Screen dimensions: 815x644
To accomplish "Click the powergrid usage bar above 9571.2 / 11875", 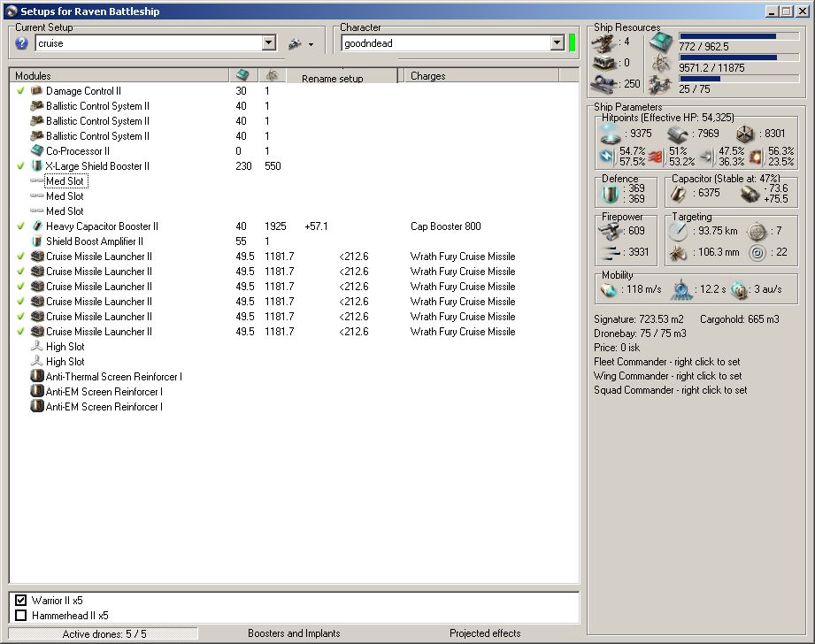I will point(739,57).
